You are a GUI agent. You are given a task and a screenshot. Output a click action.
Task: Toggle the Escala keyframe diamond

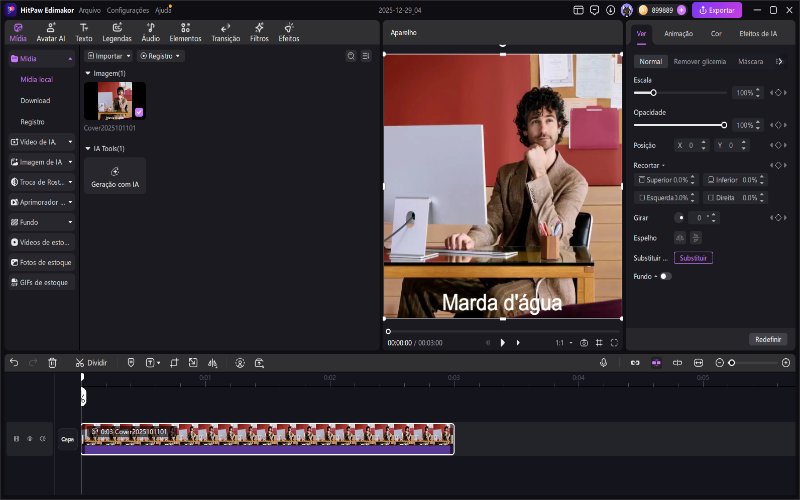pyautogui.click(x=778, y=93)
